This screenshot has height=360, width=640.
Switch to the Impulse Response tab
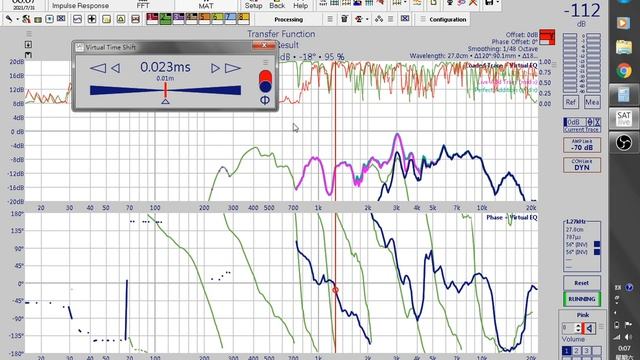80,5
